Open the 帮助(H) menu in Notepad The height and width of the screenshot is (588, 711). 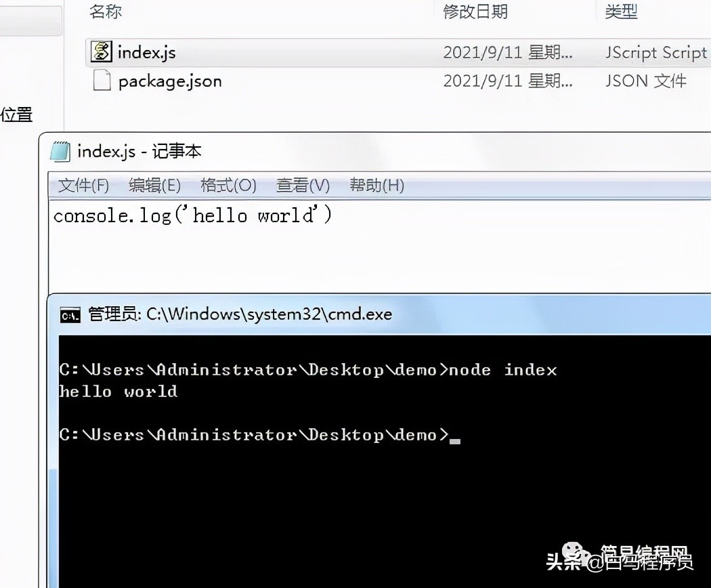tap(376, 186)
